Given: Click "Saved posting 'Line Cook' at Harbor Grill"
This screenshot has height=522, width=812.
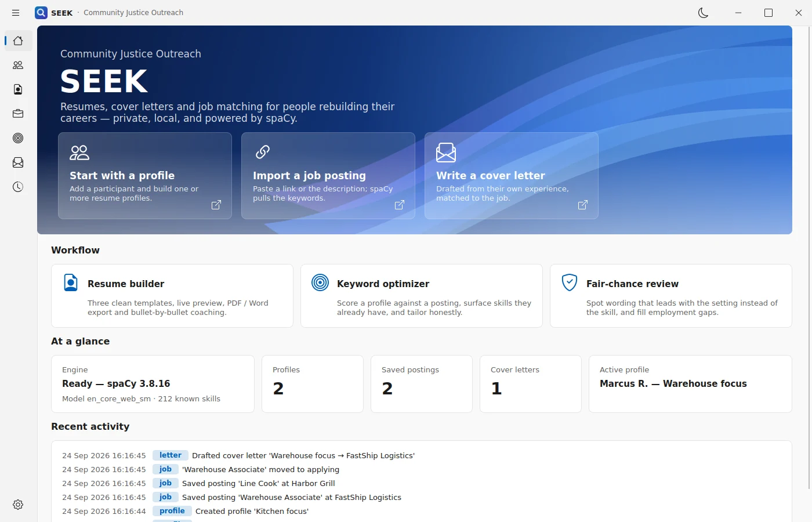Looking at the screenshot, I should [259, 483].
